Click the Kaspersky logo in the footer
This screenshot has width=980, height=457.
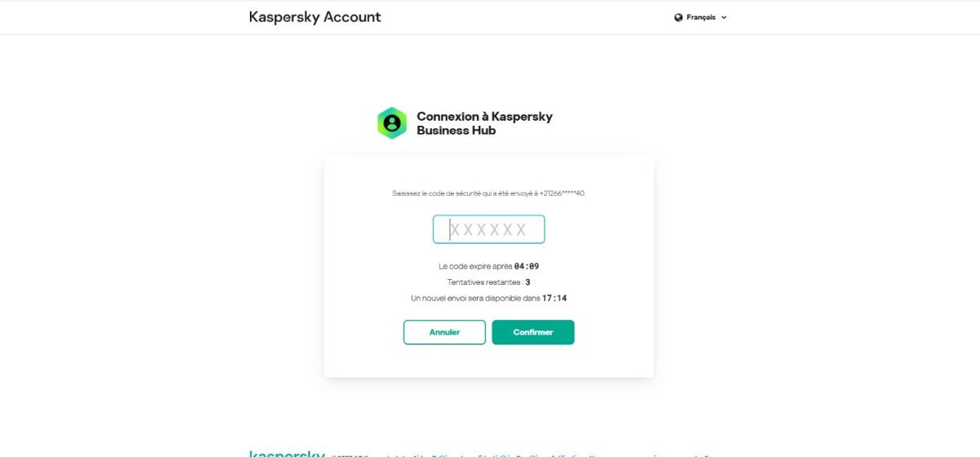(287, 454)
